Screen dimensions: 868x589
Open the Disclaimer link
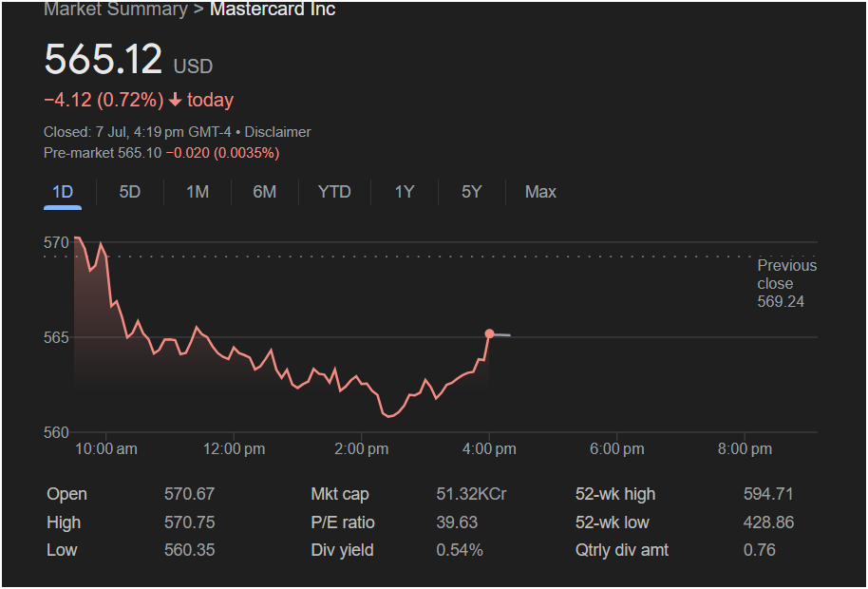pos(278,132)
